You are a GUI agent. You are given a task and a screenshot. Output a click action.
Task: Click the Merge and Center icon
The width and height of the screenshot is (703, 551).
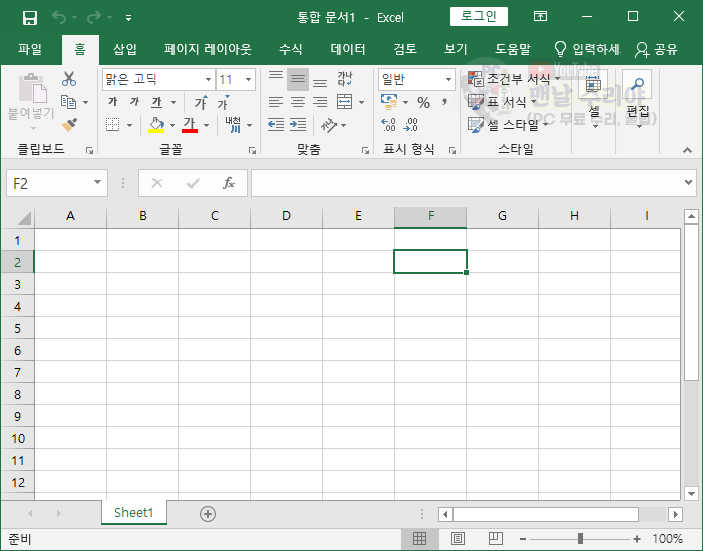(344, 102)
